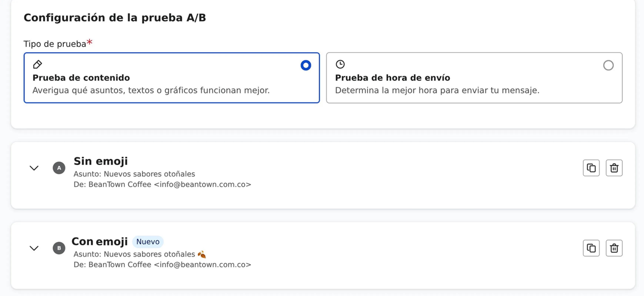Viewport: 644px width, 296px height.
Task: Select the Prueba de hora de envío radio
Action: (608, 65)
